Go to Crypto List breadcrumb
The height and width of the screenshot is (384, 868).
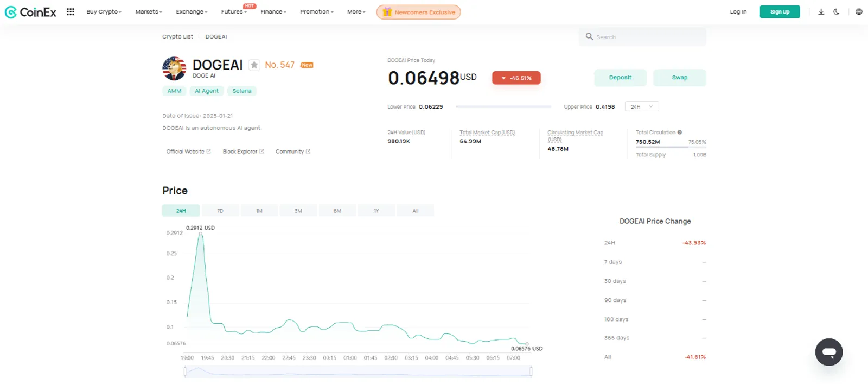point(177,37)
